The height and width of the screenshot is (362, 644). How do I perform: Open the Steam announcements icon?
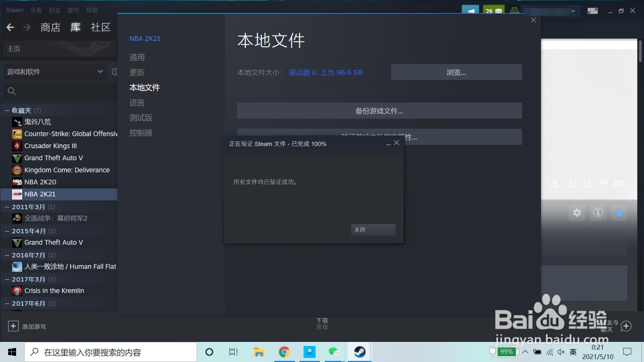pyautogui.click(x=470, y=10)
